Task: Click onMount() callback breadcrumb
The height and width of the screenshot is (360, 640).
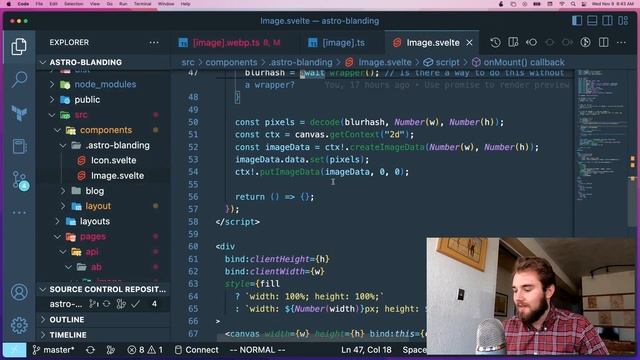Action: tap(524, 62)
